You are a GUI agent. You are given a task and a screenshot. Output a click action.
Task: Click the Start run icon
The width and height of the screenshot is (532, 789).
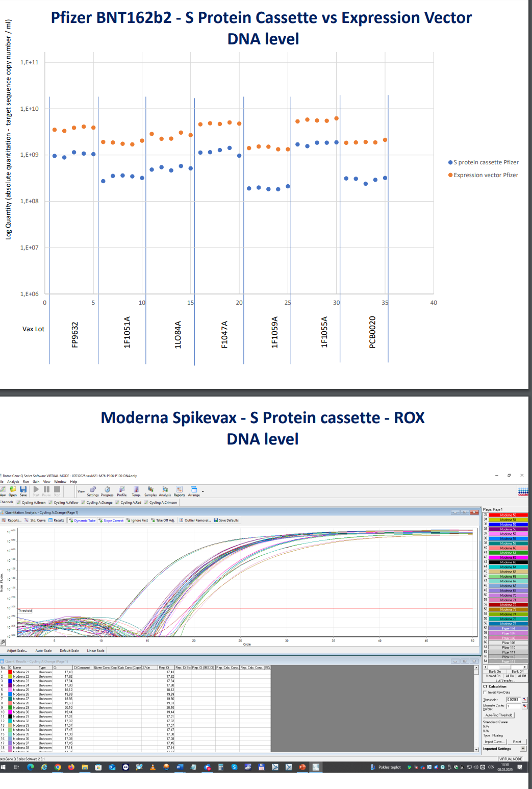36,491
